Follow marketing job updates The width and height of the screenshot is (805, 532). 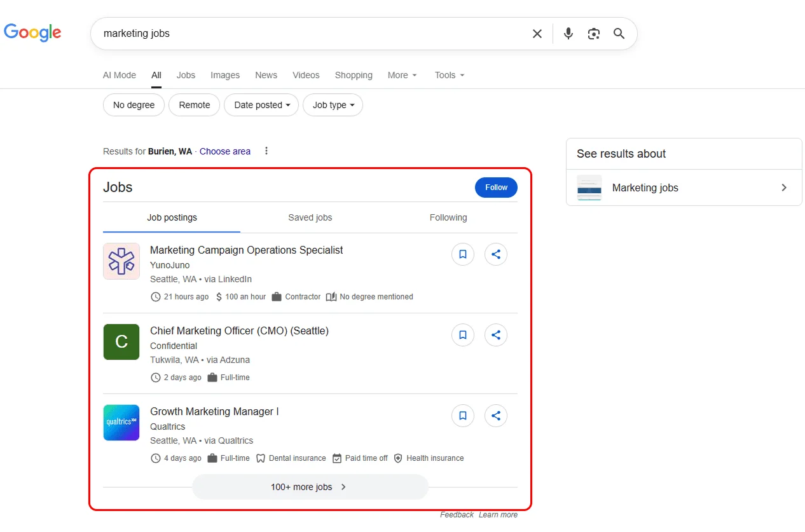(496, 188)
